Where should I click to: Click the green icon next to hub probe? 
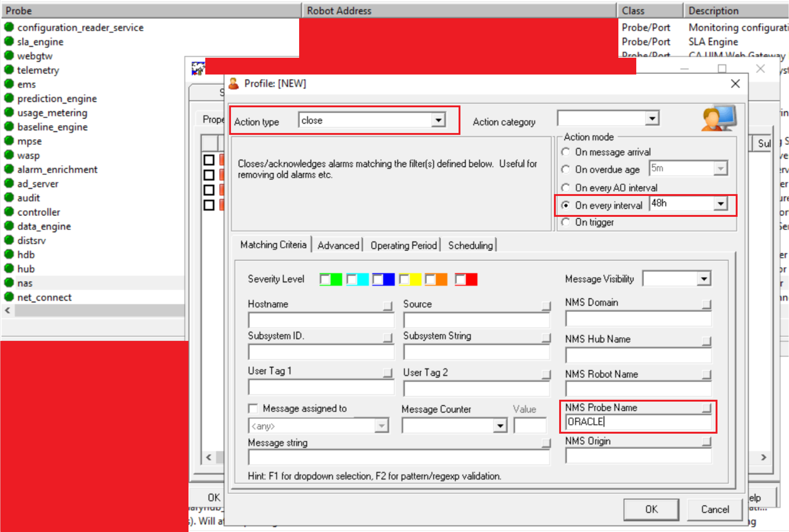tap(9, 268)
